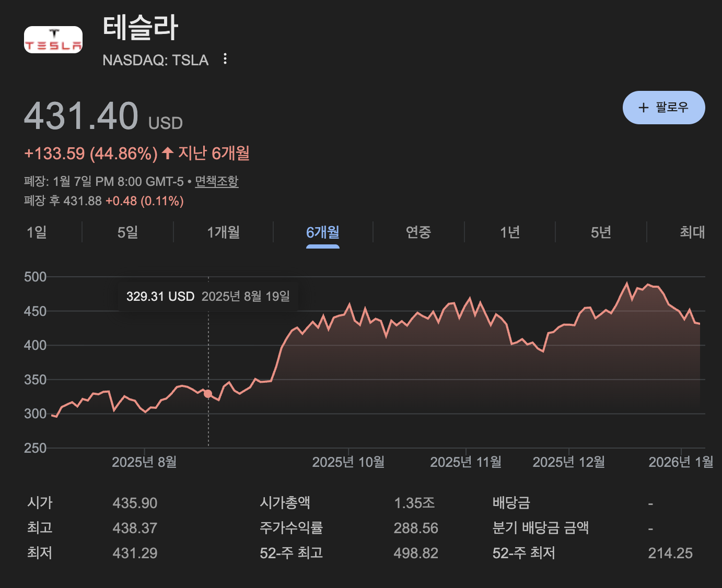Viewport: 722px width, 588px height.
Task: Switch to the 최대 range tab
Action: 692,232
